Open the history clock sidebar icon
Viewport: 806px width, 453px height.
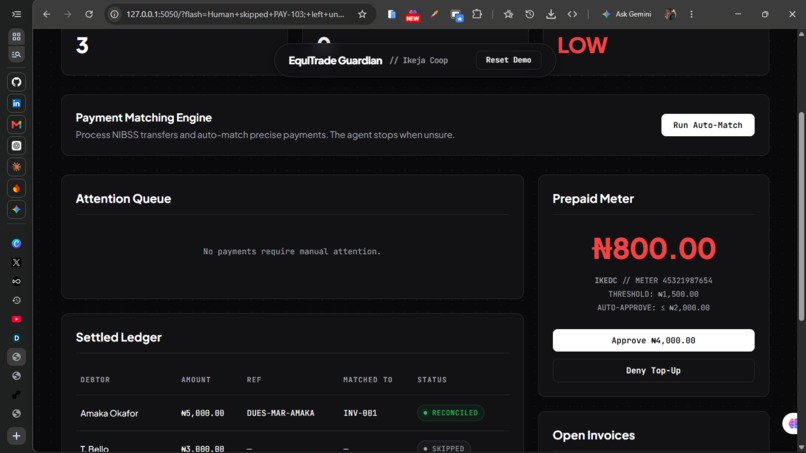[x=16, y=300]
